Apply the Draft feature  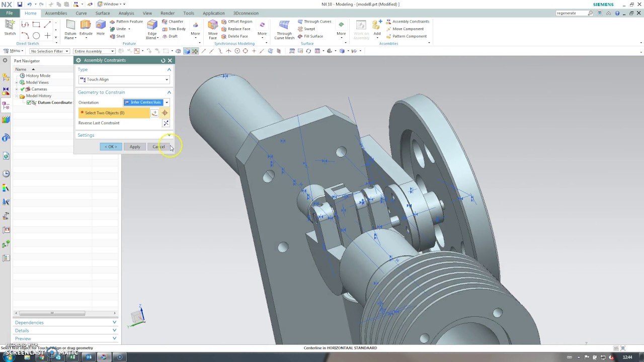coord(170,36)
